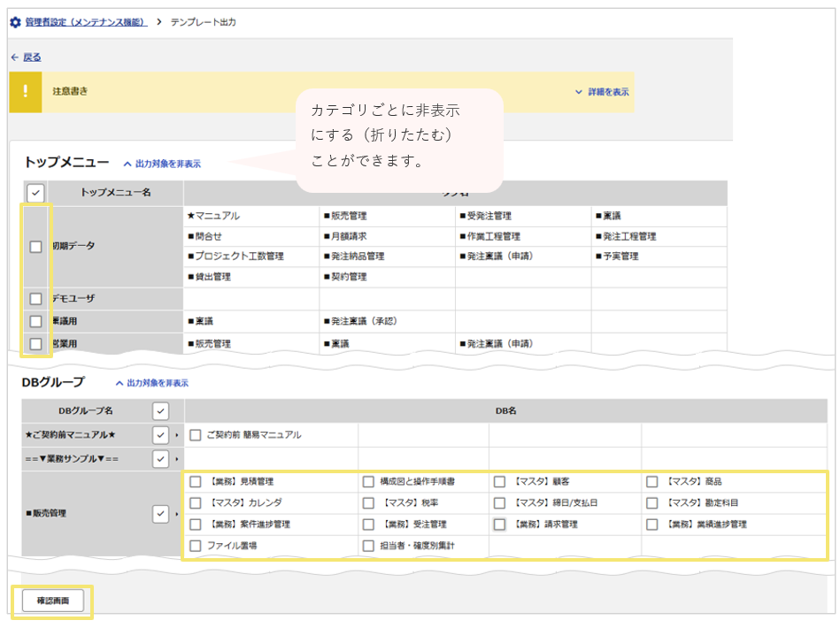
Task: Check 【マスタ】カレンダ checkbox
Action: click(x=196, y=503)
